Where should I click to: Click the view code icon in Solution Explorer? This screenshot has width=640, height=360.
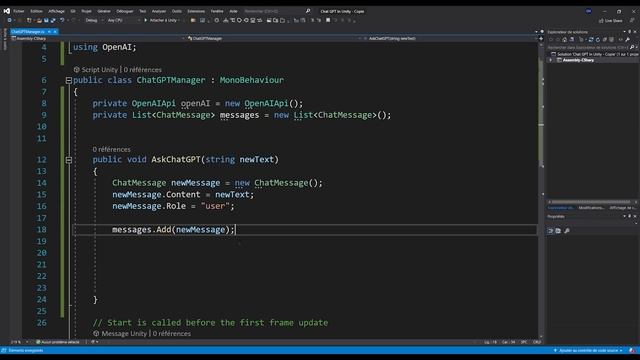pos(620,40)
